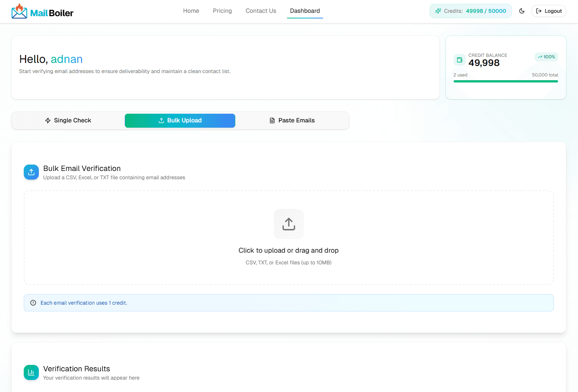Image resolution: width=578 pixels, height=392 pixels.
Task: Click the Logout button
Action: click(549, 11)
